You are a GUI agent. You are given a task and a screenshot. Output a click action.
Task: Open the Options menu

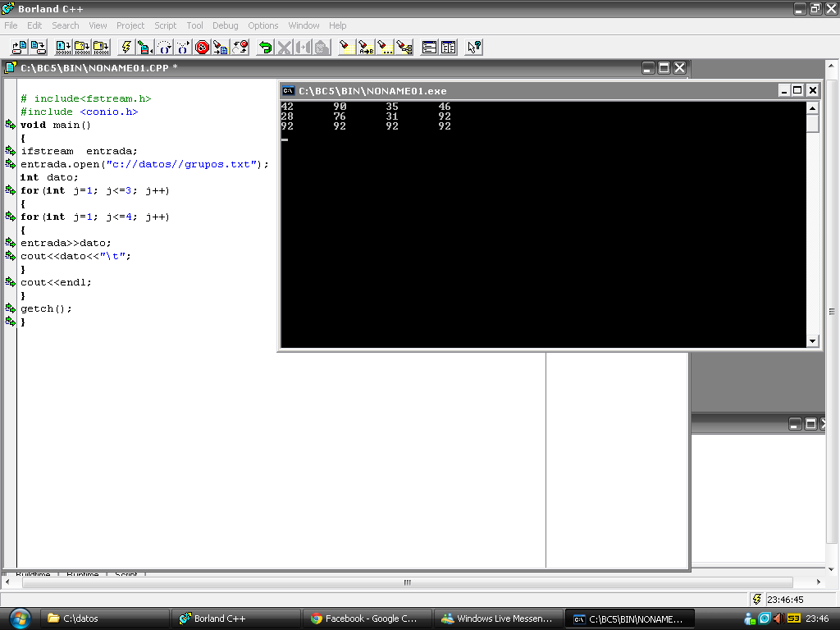(x=262, y=25)
